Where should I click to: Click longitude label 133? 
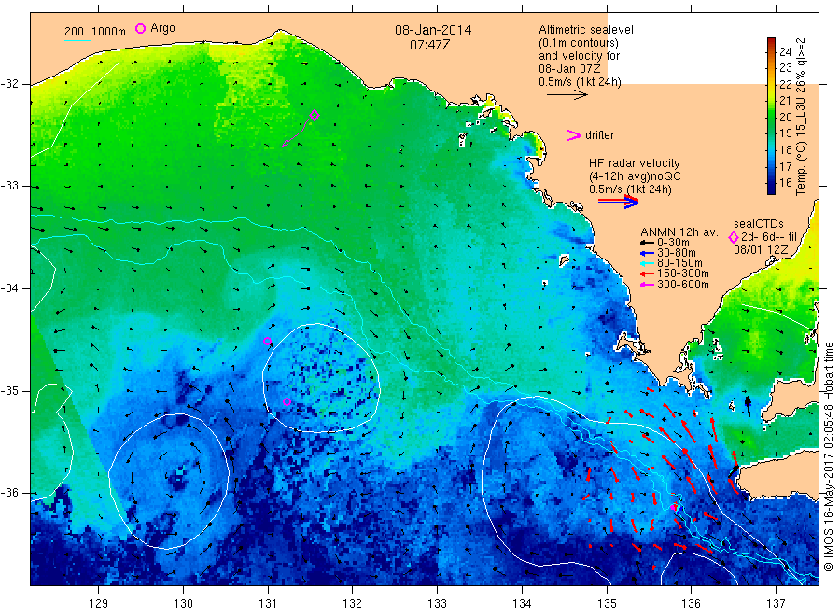pos(437,604)
